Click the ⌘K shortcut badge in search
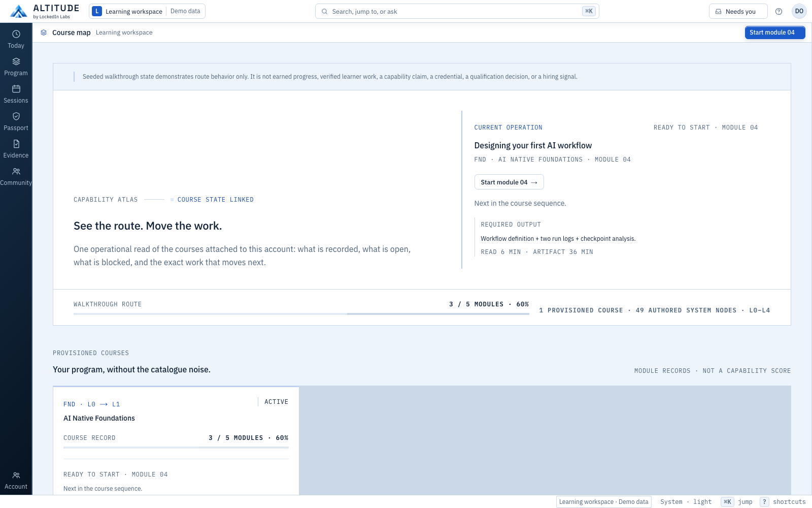 589,11
